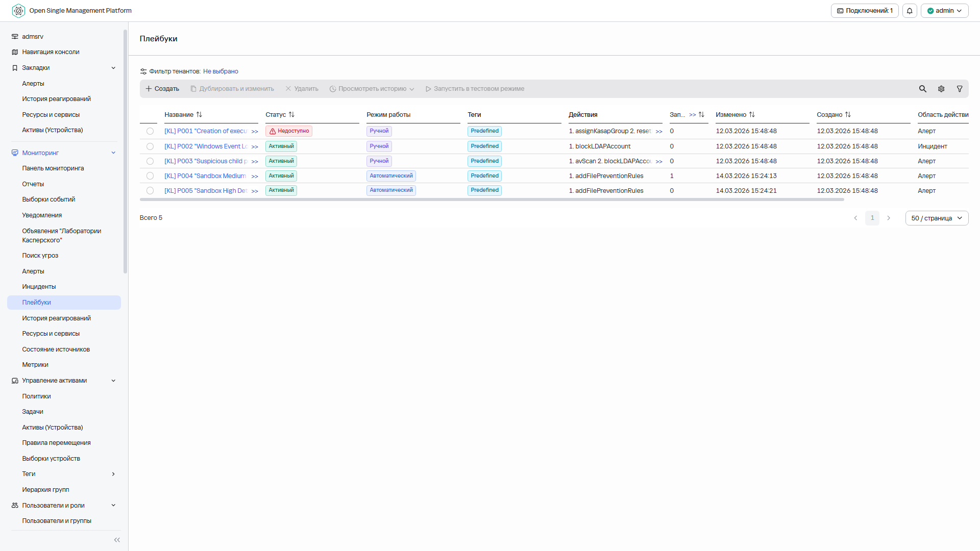Click Создать button

[x=162, y=89]
